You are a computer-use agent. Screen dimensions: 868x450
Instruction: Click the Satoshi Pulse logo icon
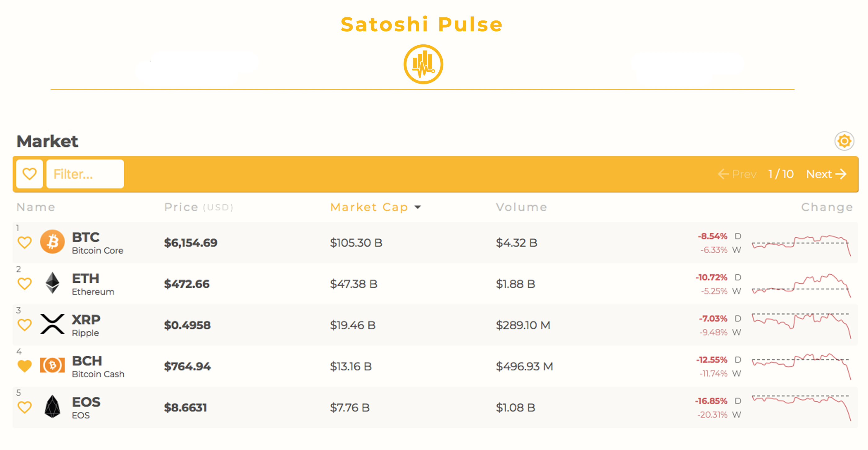(x=423, y=64)
